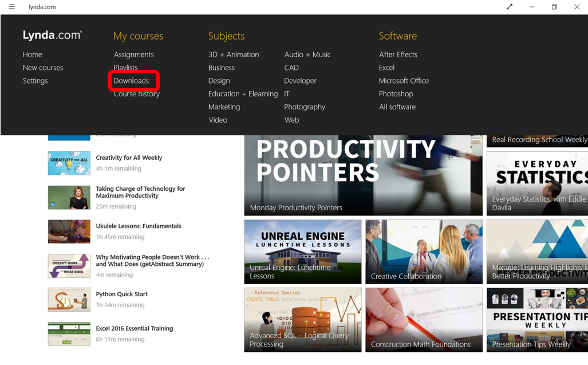Image resolution: width=588 pixels, height=365 pixels.
Task: Browse 3D + Animation subject
Action: tap(234, 54)
